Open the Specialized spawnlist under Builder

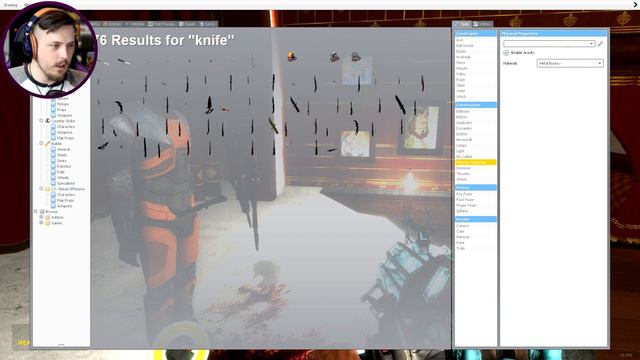(65, 183)
